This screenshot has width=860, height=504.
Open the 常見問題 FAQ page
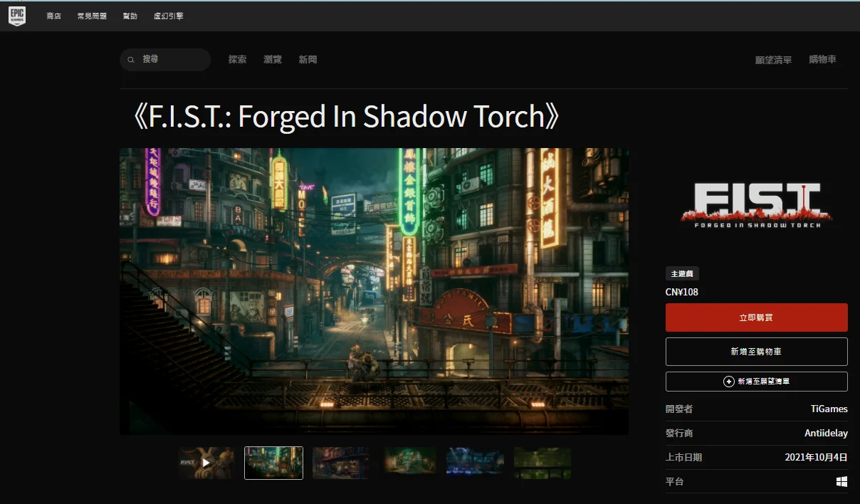click(x=92, y=16)
